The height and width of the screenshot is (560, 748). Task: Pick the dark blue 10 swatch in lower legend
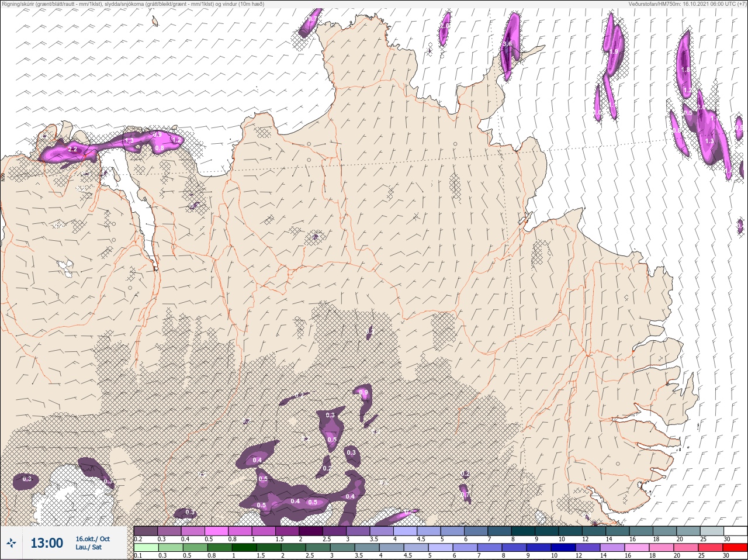coord(563,548)
